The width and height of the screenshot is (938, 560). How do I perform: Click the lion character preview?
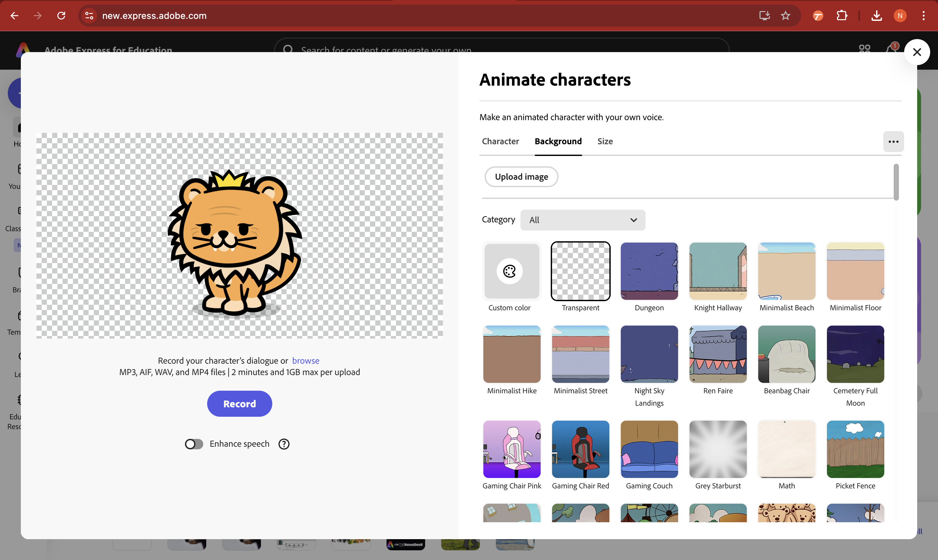tap(234, 244)
